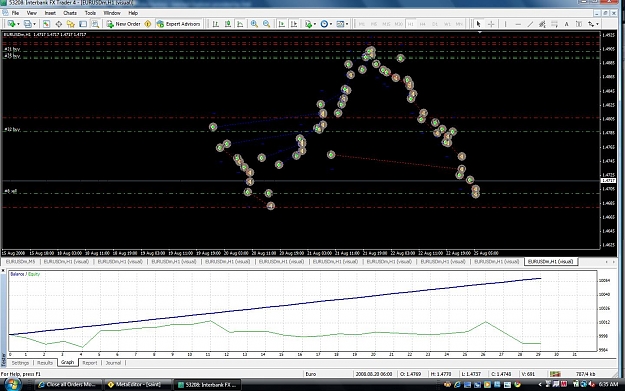Toggle the Expert Advisors button
Image resolution: width=625 pixels, height=391 pixels.
179,24
